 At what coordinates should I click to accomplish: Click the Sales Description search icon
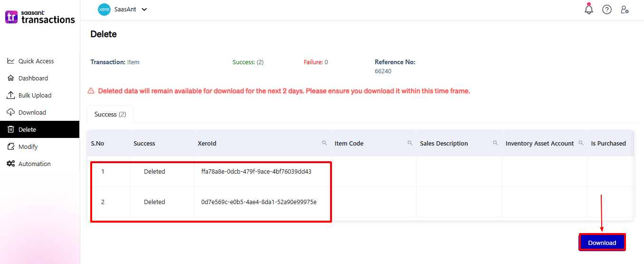(495, 143)
